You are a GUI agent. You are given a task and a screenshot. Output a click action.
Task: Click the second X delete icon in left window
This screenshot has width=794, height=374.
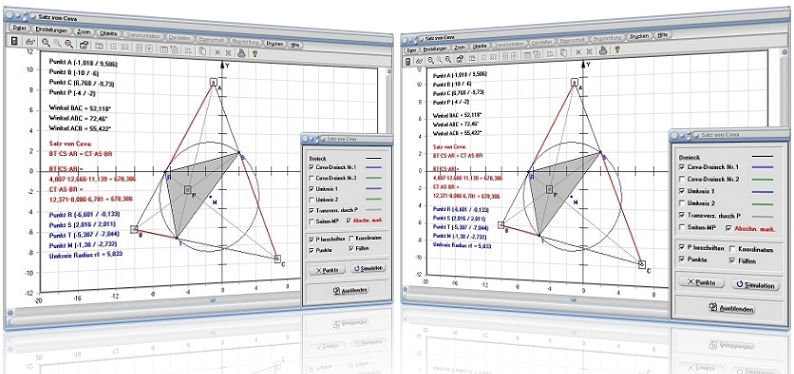[x=228, y=52]
